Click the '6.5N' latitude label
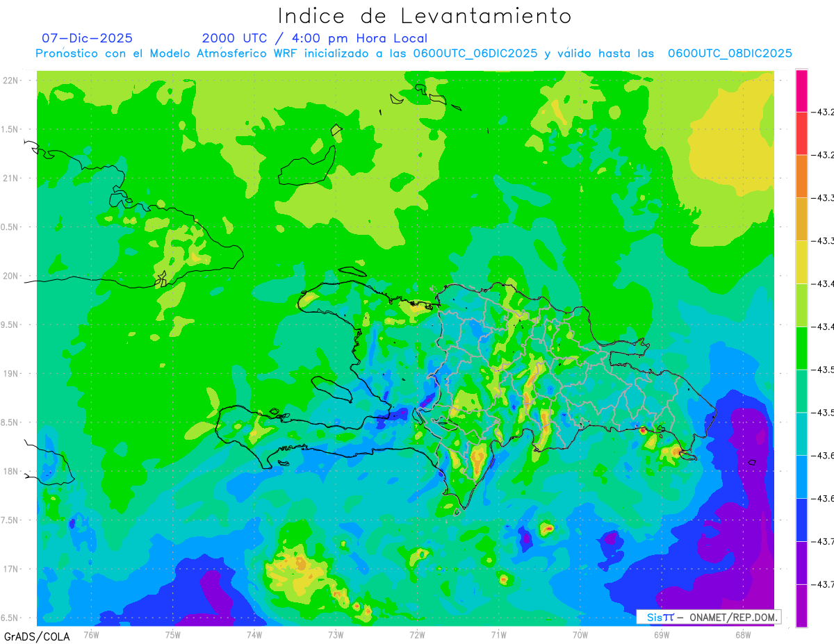 [x=10, y=618]
